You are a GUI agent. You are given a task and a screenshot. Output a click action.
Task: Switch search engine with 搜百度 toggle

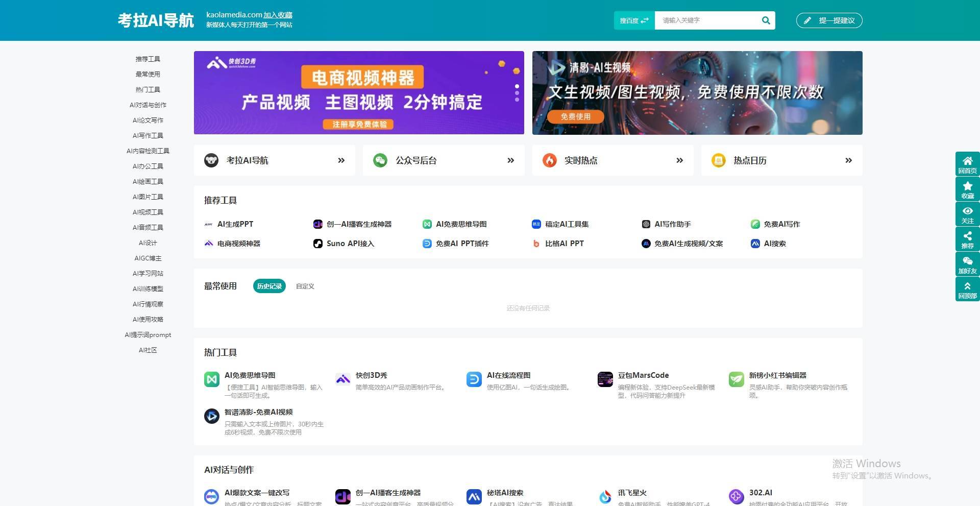(x=634, y=20)
